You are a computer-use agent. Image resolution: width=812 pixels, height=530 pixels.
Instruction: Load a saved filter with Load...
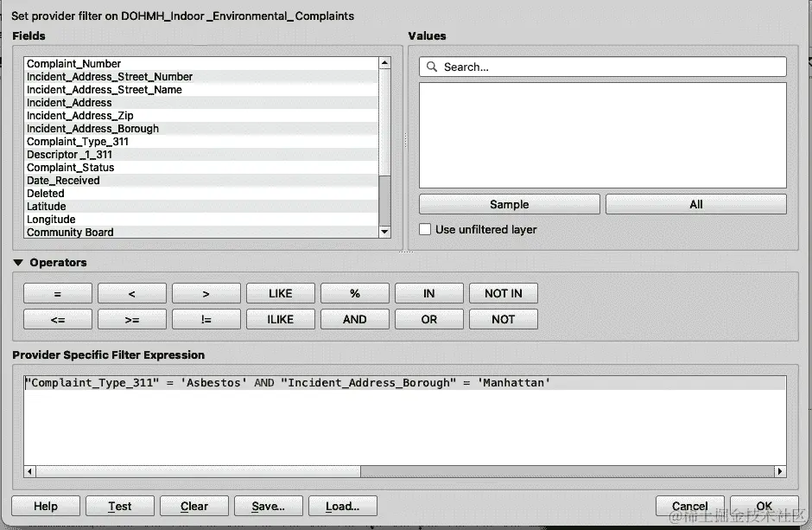tap(342, 506)
